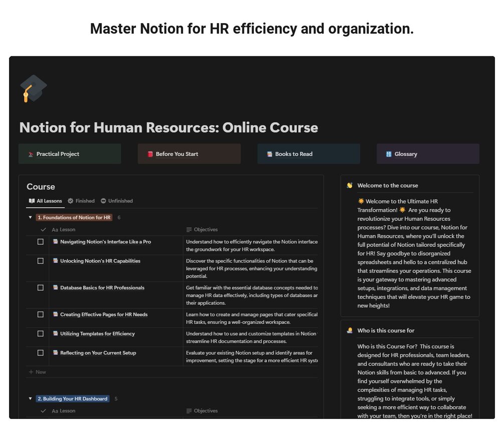The image size is (504, 428).
Task: Click the objectives cell starting Get familiar with the essential
Action: pos(251,295)
